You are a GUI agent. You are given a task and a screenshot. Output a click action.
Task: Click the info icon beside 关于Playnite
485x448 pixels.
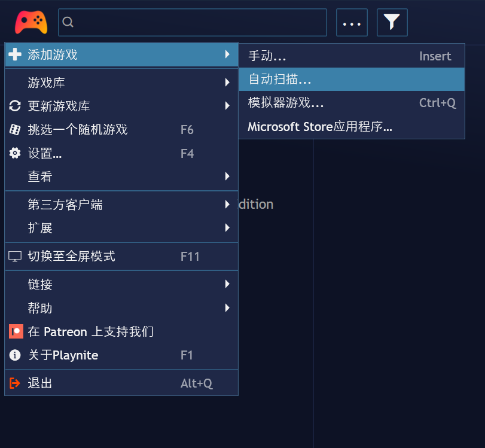(14, 355)
